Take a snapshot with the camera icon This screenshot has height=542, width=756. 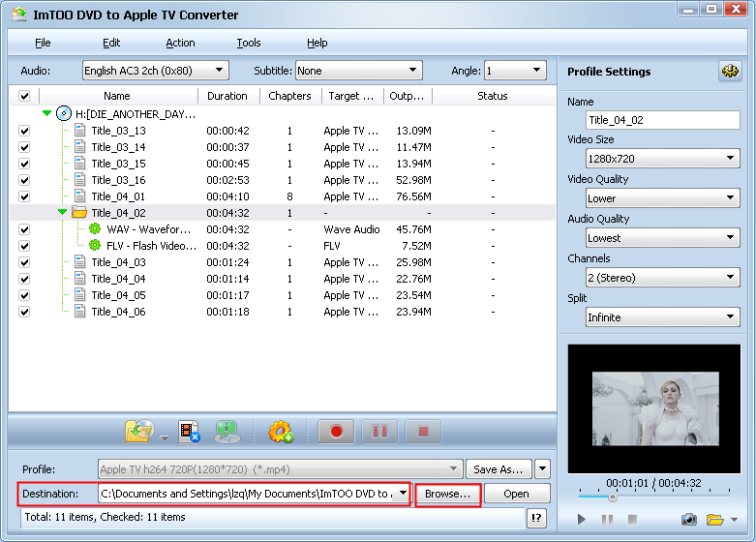tap(688, 520)
